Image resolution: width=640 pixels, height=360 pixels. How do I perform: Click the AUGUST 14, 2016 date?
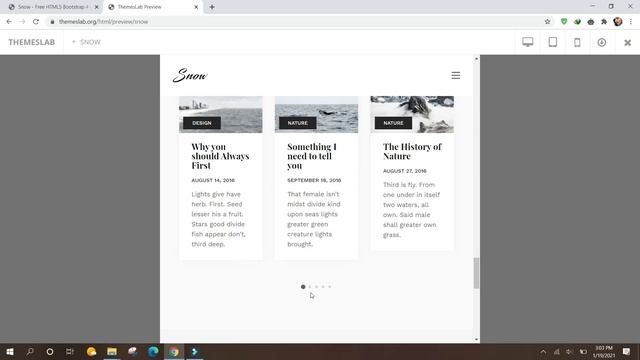click(x=213, y=180)
